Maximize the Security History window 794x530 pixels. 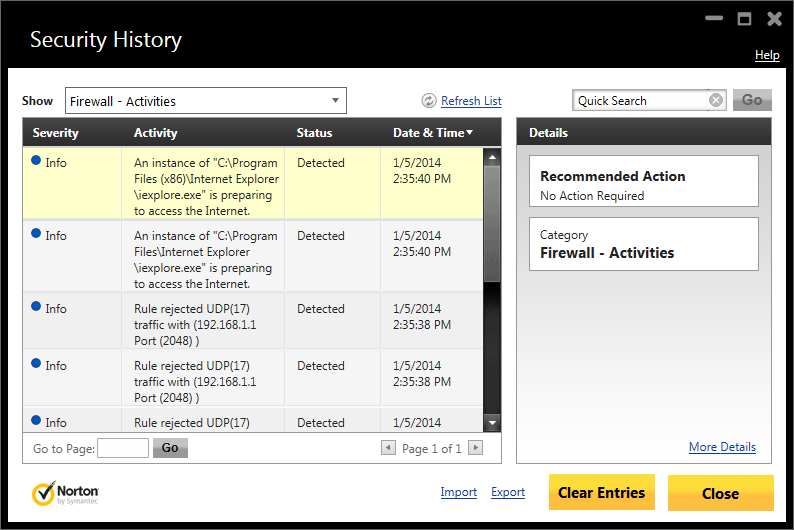pyautogui.click(x=744, y=19)
